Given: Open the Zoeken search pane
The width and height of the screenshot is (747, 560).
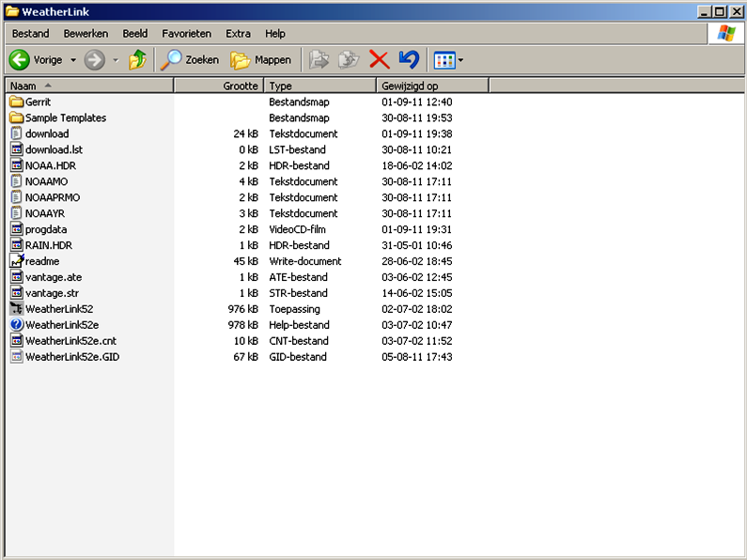Looking at the screenshot, I should point(190,60).
